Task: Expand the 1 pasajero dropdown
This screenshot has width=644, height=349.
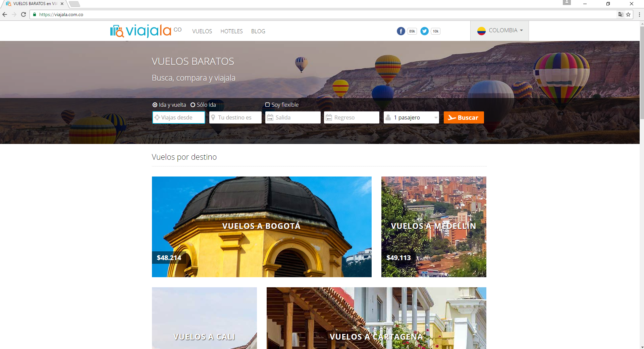Action: point(411,117)
